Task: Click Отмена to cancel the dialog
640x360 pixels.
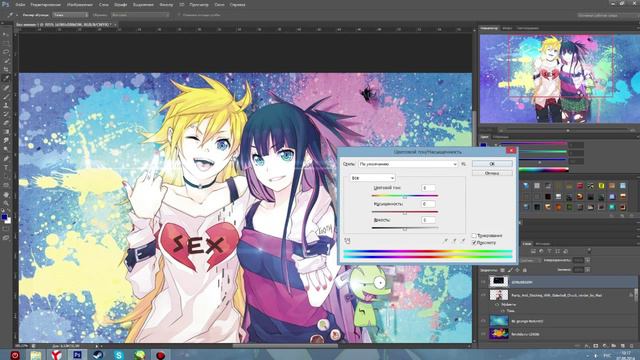Action: pos(492,173)
